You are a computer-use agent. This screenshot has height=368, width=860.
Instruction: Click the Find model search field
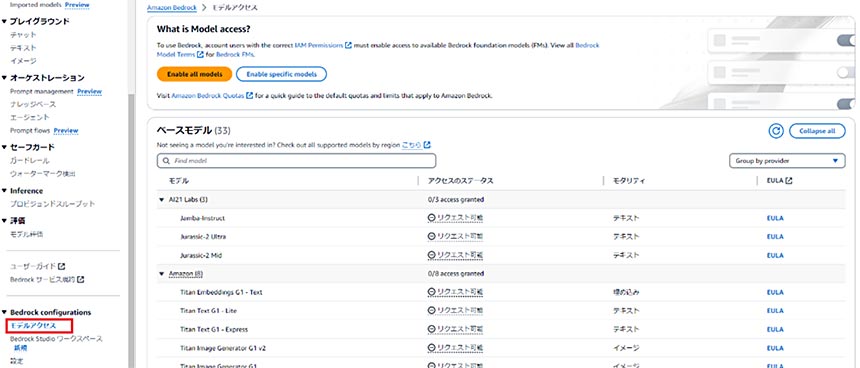coord(296,161)
